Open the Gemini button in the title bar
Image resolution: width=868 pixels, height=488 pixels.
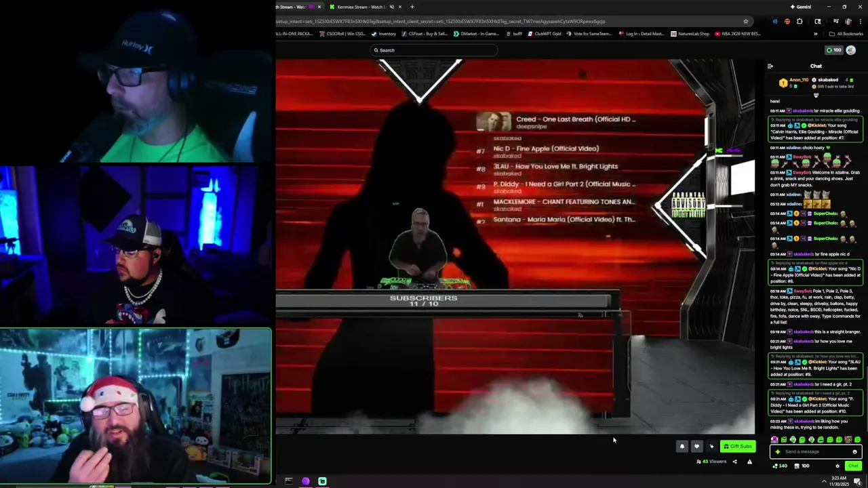click(801, 7)
